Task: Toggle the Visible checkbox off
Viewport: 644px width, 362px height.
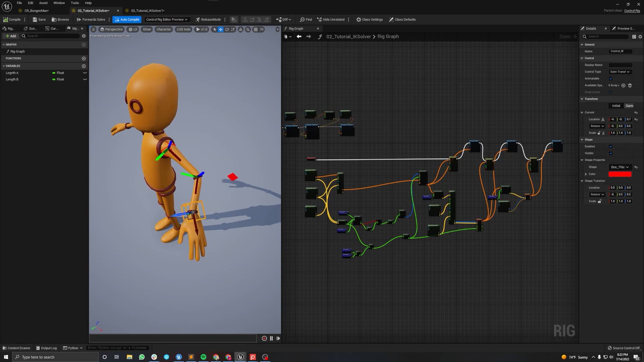Action: point(611,153)
